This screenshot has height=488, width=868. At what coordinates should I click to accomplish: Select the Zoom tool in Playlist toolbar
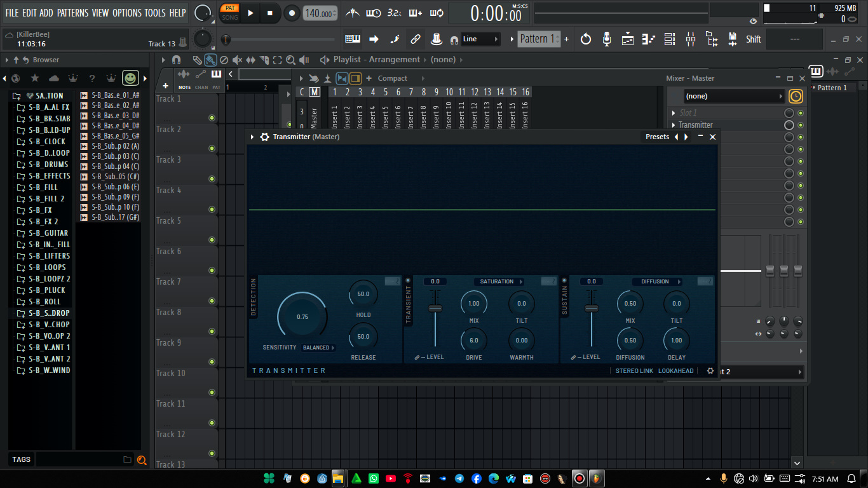(x=290, y=60)
